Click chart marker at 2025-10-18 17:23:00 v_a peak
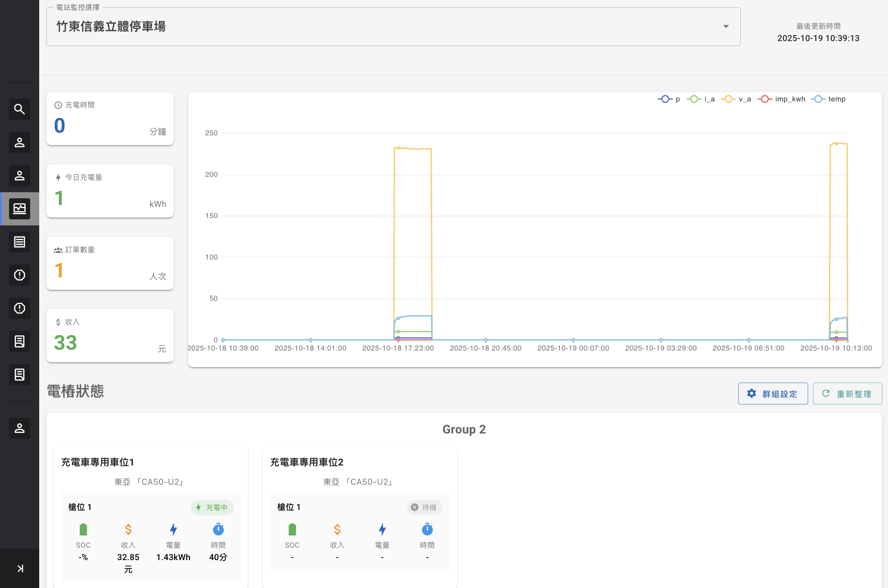 398,148
